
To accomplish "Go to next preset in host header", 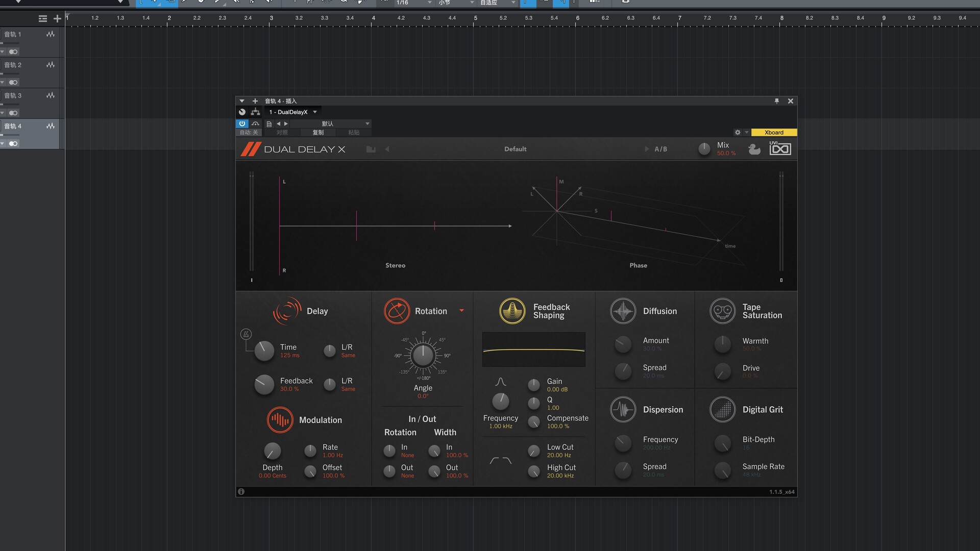I will tap(286, 124).
